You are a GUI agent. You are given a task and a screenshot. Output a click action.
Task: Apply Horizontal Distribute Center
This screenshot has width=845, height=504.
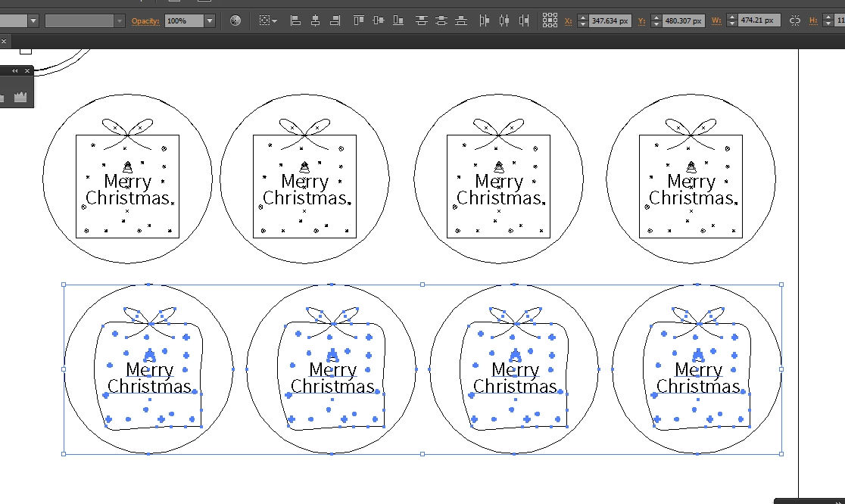(x=504, y=21)
